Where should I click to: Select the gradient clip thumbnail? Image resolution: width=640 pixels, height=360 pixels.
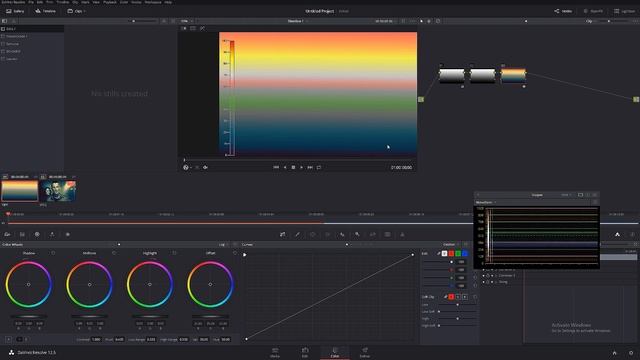(x=20, y=191)
